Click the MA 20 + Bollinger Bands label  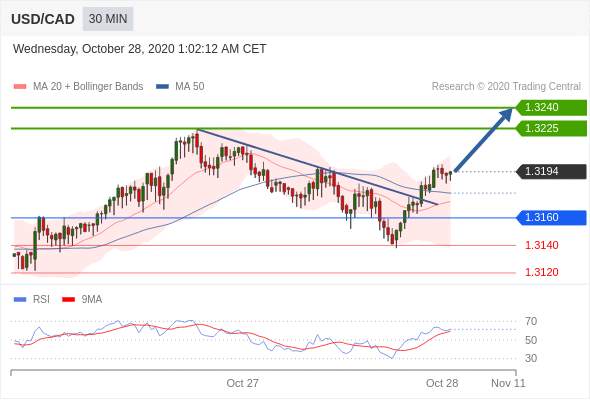tap(88, 87)
